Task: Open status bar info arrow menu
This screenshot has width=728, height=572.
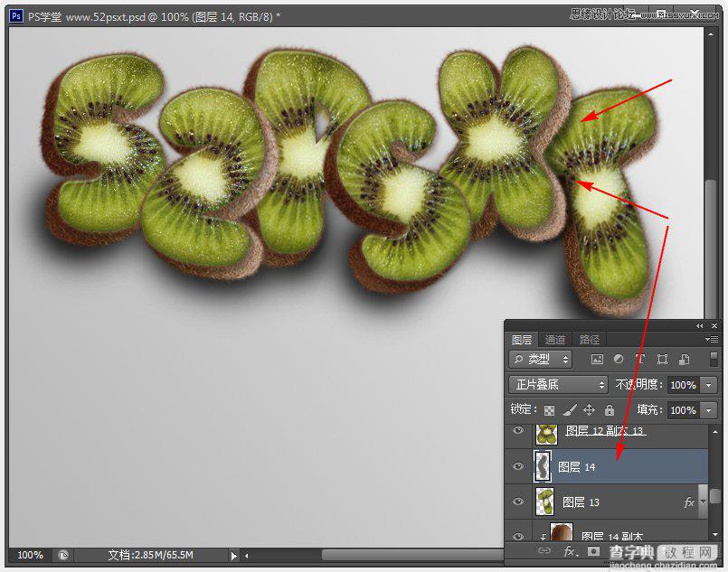Action: 233,556
